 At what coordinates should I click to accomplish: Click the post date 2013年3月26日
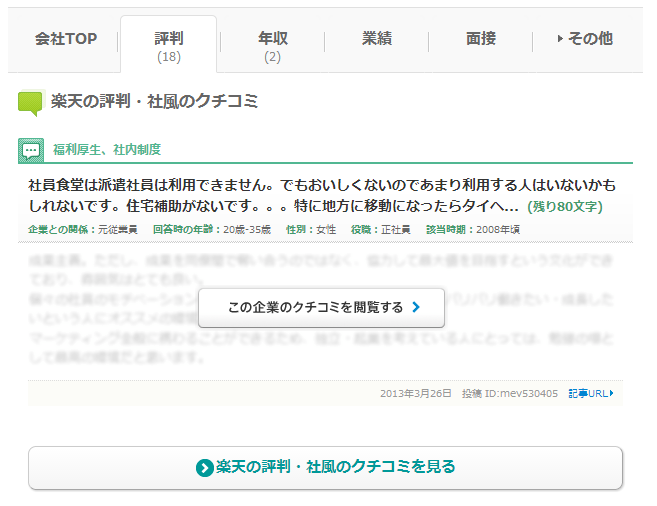tap(416, 393)
